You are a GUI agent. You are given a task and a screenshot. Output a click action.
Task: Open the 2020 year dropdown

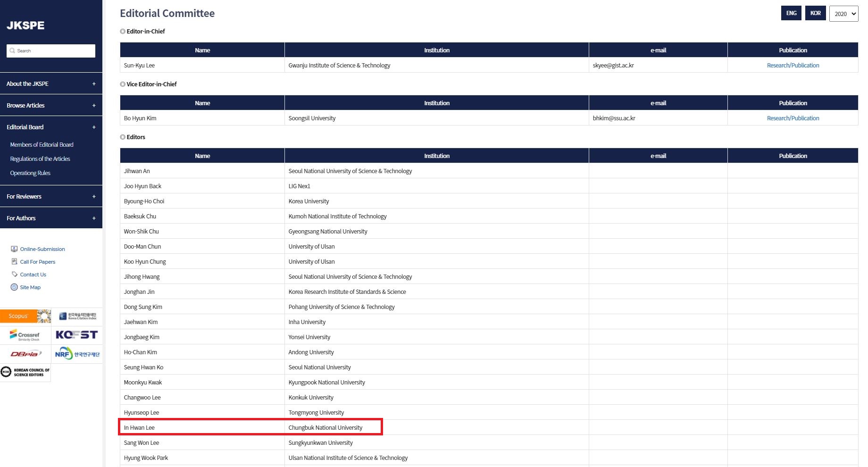click(844, 14)
